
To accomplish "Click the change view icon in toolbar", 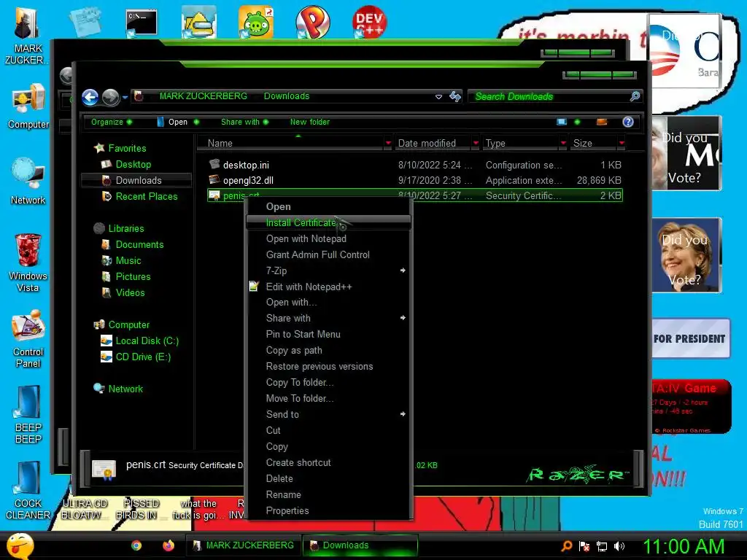I will tap(562, 122).
